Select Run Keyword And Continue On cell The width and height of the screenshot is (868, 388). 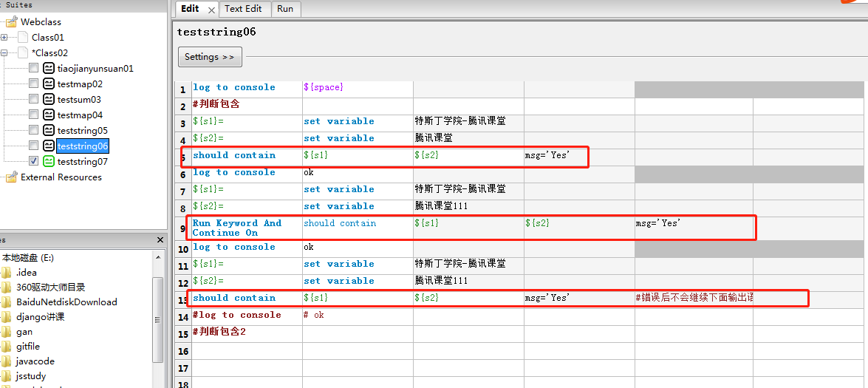click(x=246, y=228)
